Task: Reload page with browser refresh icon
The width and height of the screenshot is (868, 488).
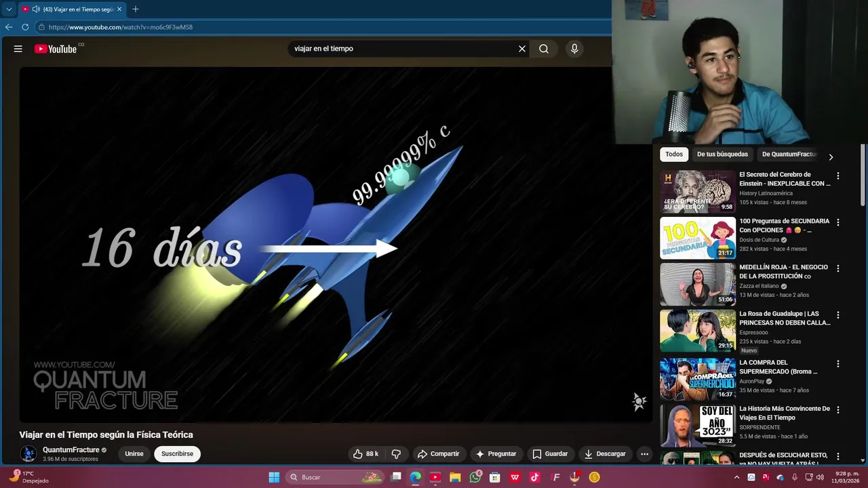Action: (x=25, y=27)
